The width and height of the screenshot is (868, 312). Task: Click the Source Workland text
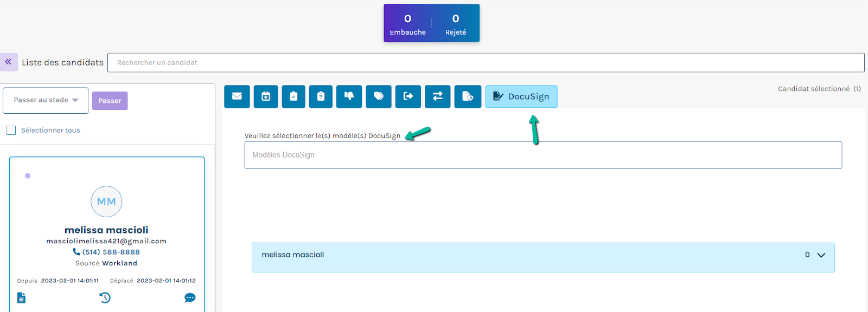(x=106, y=263)
